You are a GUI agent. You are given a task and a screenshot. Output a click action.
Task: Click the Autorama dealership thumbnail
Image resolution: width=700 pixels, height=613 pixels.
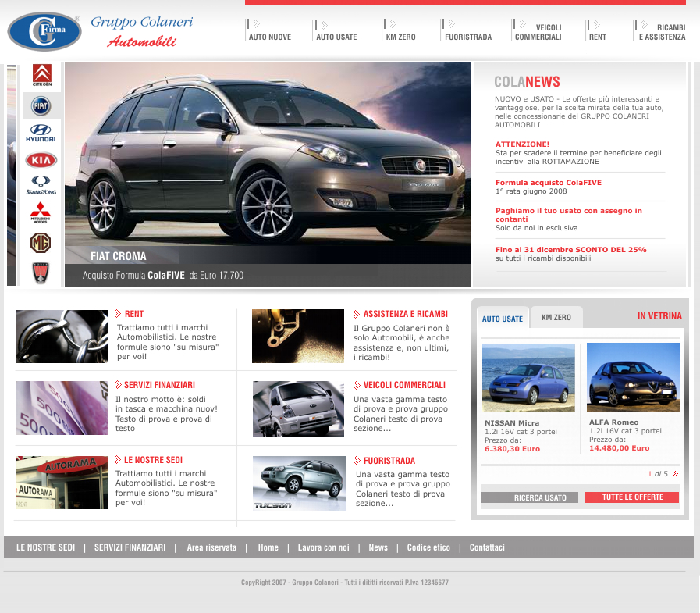(x=62, y=483)
